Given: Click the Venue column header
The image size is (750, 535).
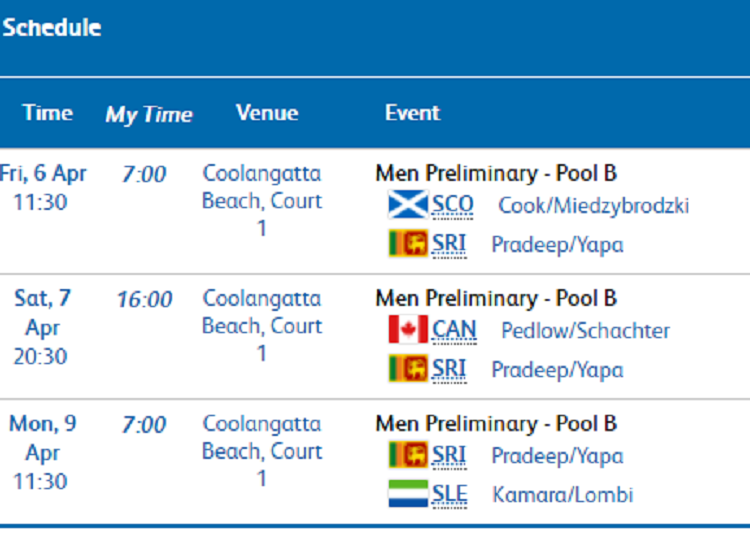Looking at the screenshot, I should [267, 113].
